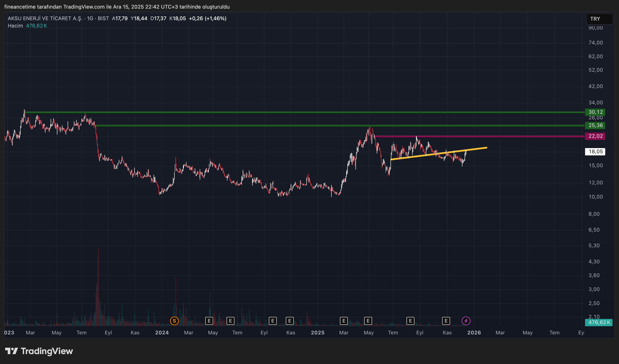Open the earnings marker below Mar 2025
619x364 pixels.
344,321
